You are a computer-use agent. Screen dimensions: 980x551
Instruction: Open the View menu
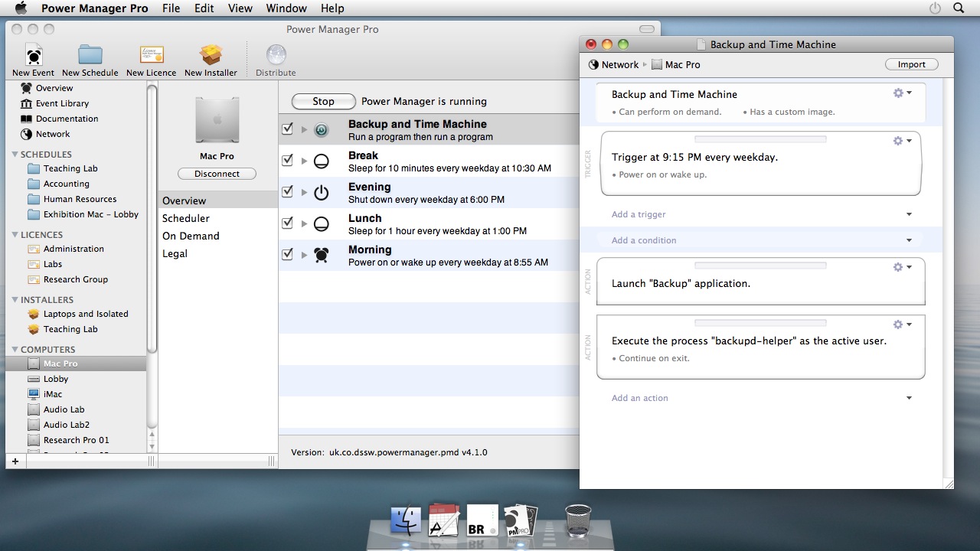pos(240,8)
